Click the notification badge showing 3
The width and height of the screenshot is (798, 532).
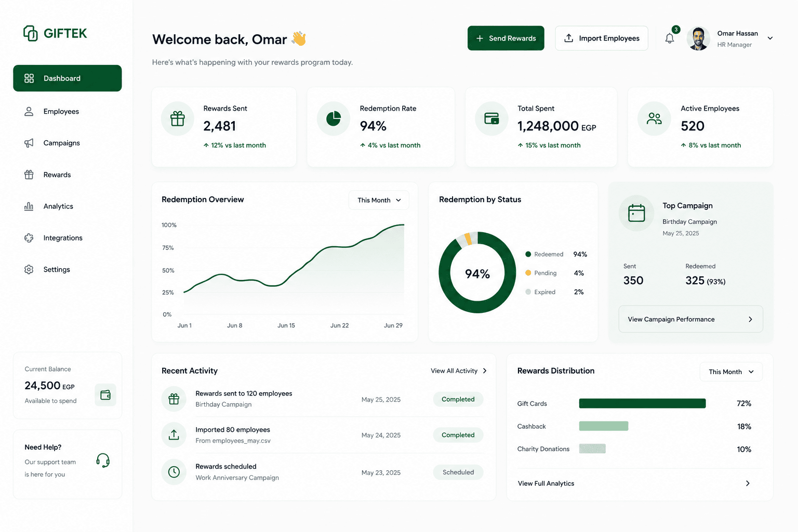click(676, 30)
